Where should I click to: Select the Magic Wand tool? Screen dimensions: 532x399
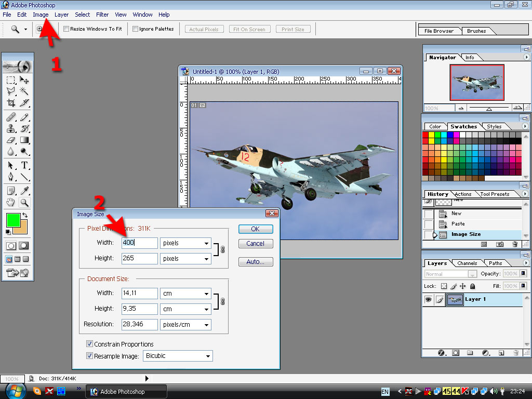coord(24,91)
